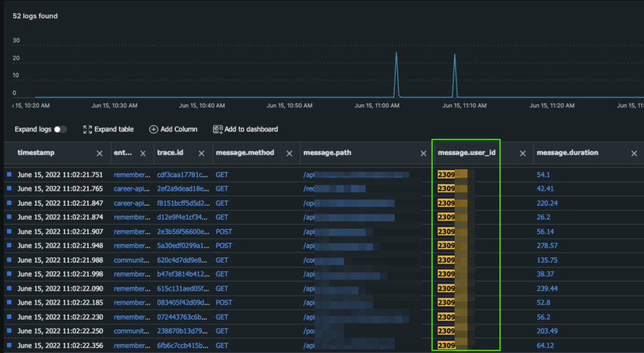
Task: Select blue marker for 11:02:22.090 log row
Action: point(9,288)
